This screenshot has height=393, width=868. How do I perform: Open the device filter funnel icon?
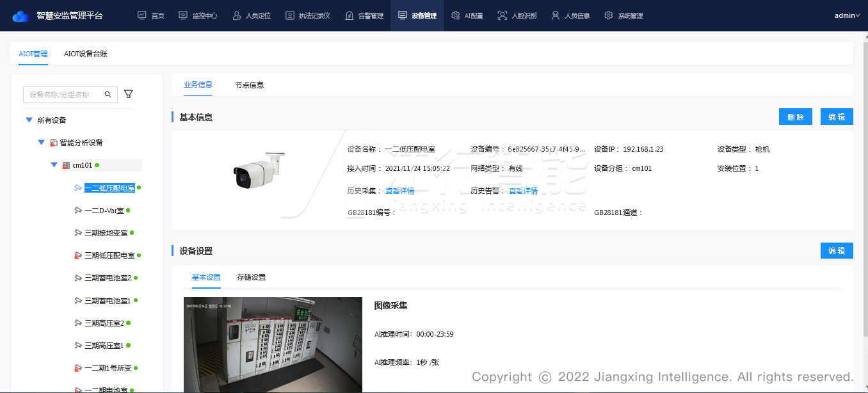(129, 94)
